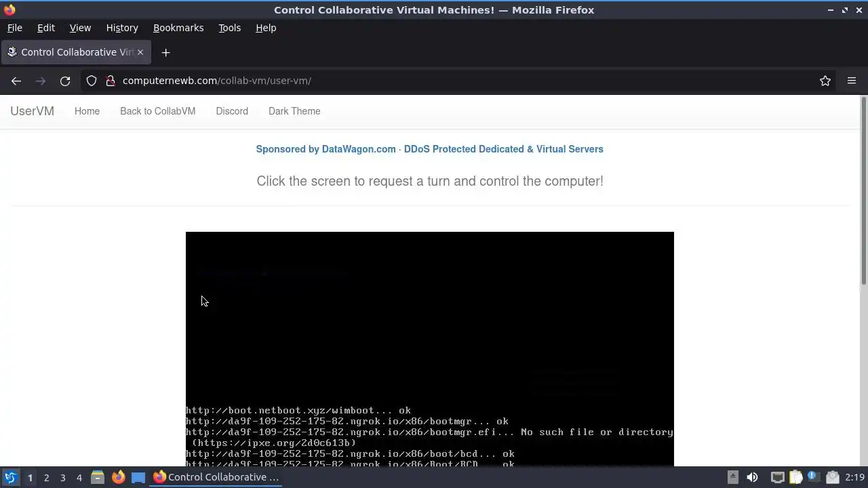Open the tracking protection shield icon

click(x=92, y=81)
